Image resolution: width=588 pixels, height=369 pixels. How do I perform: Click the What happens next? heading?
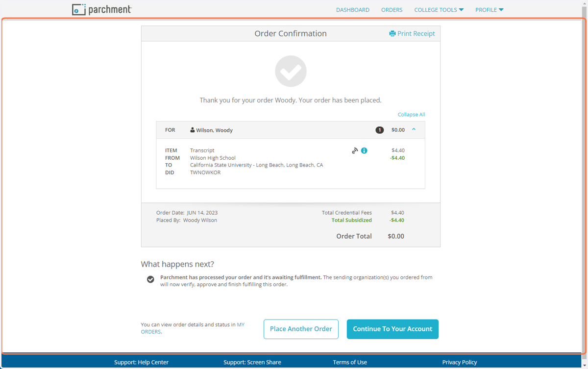tap(177, 264)
